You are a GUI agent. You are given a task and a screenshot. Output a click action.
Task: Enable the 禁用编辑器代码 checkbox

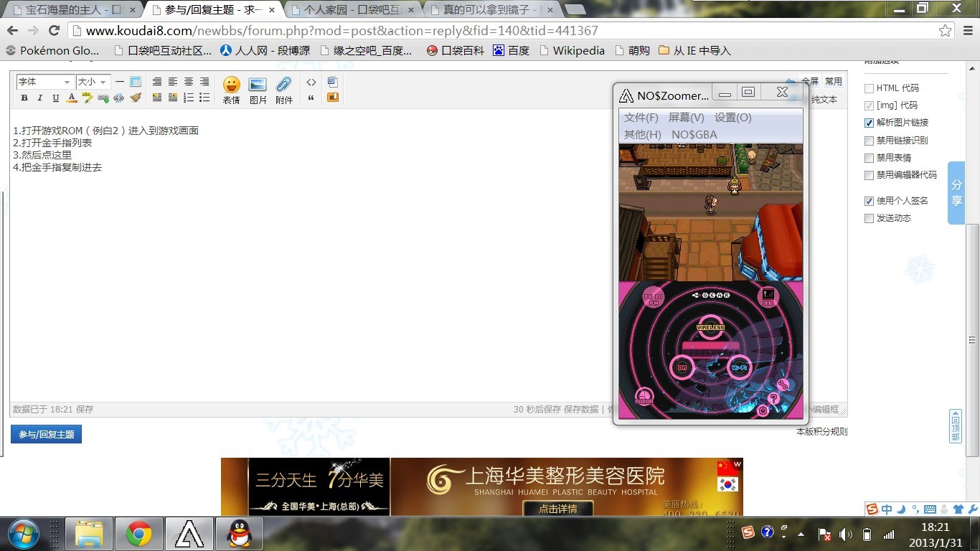870,175
